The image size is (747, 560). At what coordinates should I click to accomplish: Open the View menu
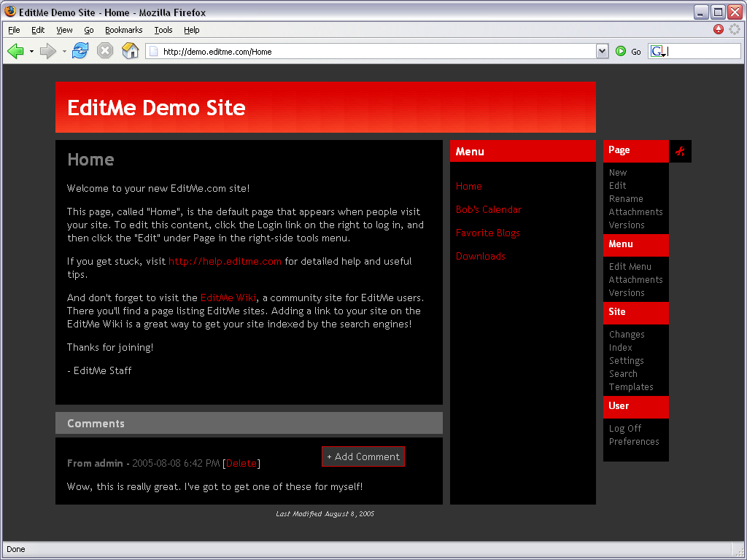(64, 30)
